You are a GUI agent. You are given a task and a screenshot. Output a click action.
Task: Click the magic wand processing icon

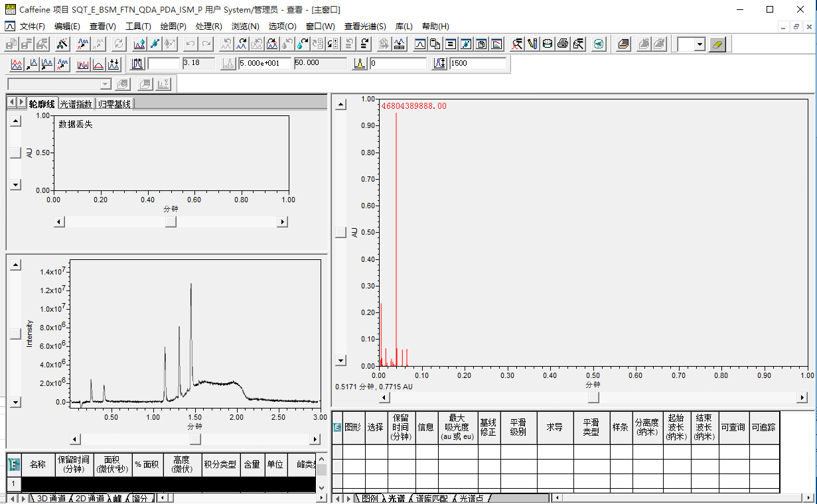(62, 44)
